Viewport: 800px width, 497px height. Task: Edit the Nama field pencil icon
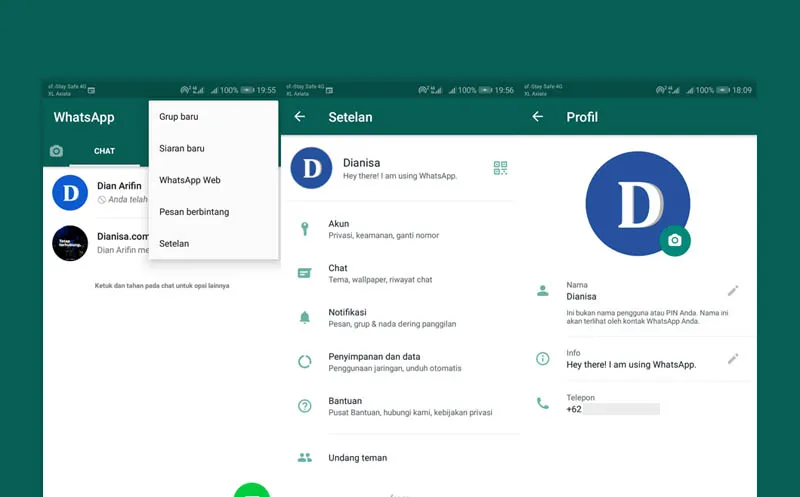pyautogui.click(x=733, y=290)
